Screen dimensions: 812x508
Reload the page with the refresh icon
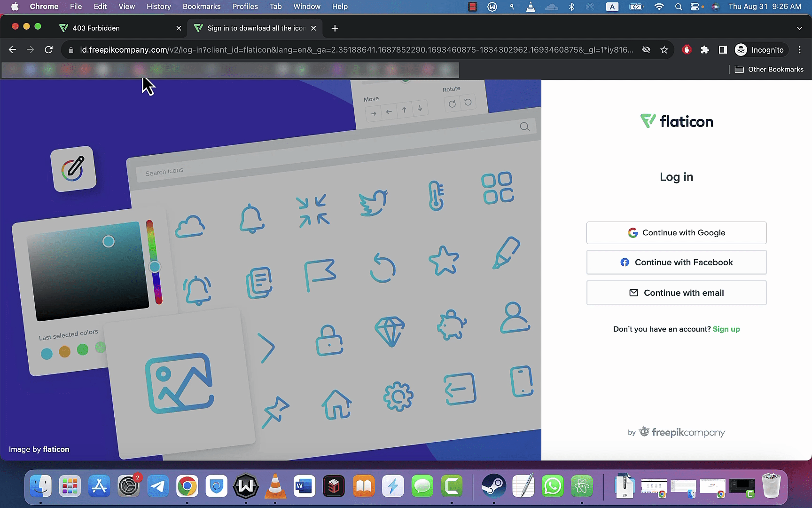48,49
